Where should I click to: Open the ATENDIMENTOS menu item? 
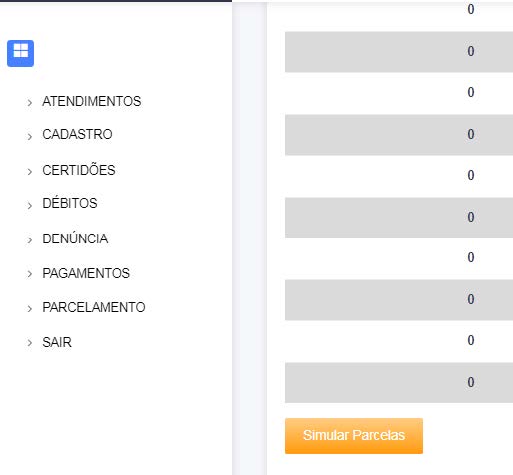pyautogui.click(x=92, y=101)
